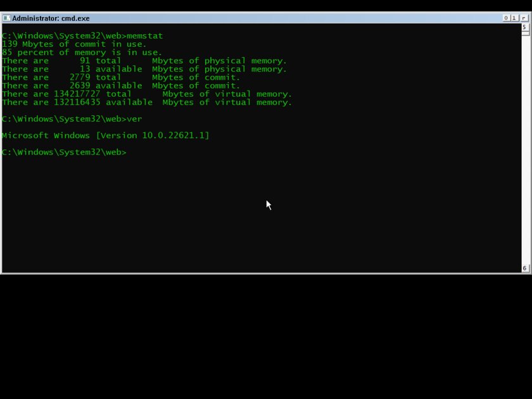This screenshot has width=532, height=399.
Task: Click '139 Mbytes of commit in use.' line
Action: point(74,44)
